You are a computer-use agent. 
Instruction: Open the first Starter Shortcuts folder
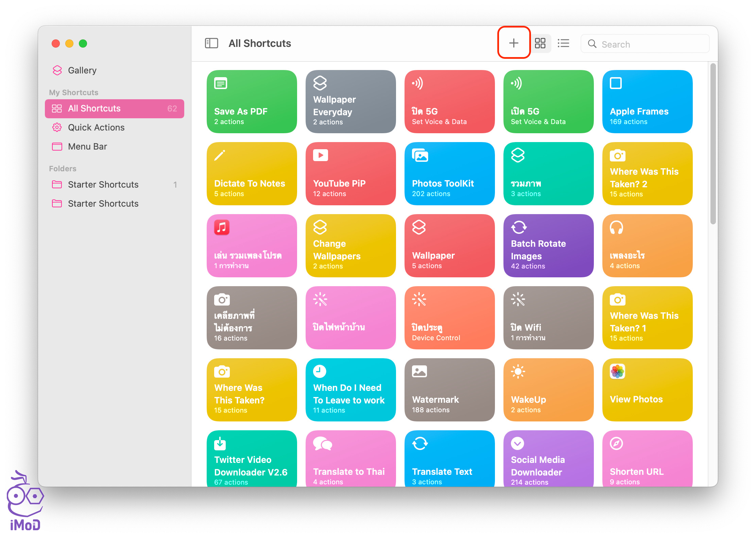(x=103, y=185)
